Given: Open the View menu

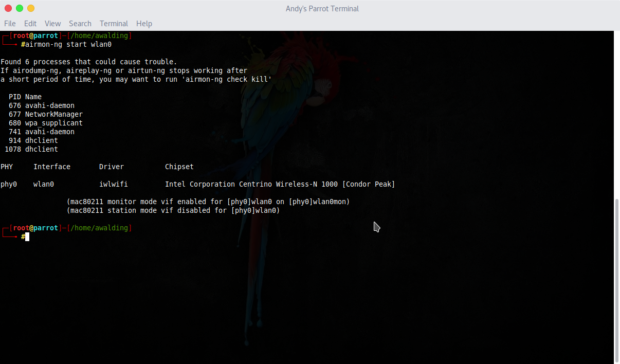Looking at the screenshot, I should pos(52,24).
